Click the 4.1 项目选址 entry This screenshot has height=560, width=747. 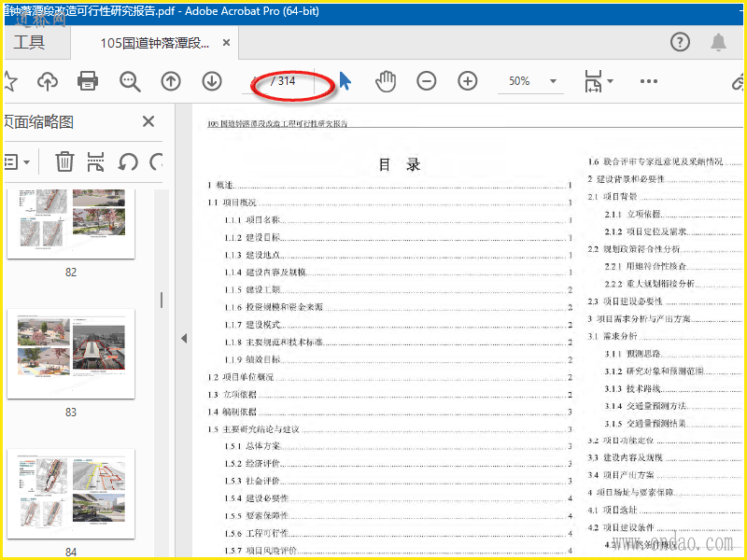pos(665,510)
